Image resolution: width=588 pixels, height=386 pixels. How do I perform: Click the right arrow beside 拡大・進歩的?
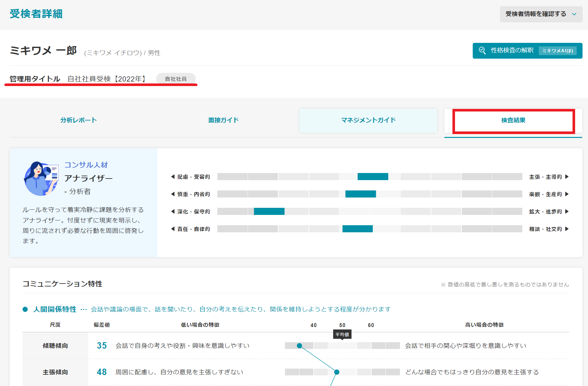[567, 211]
